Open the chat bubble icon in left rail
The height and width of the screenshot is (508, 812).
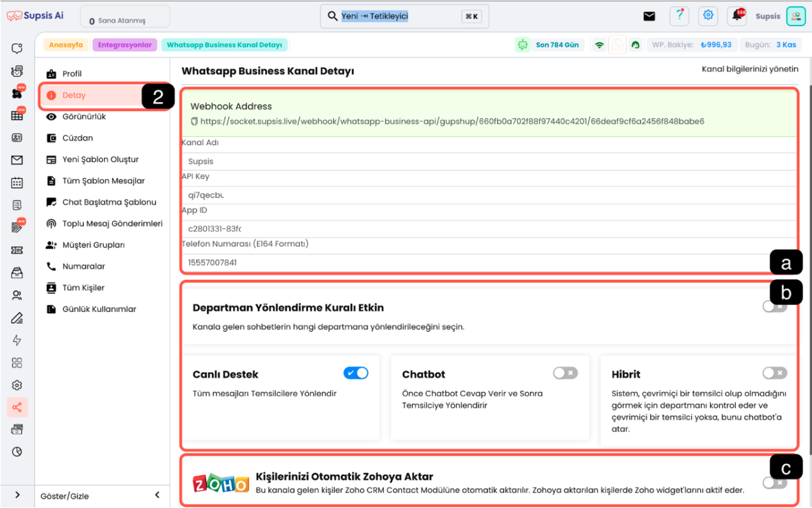[17, 48]
